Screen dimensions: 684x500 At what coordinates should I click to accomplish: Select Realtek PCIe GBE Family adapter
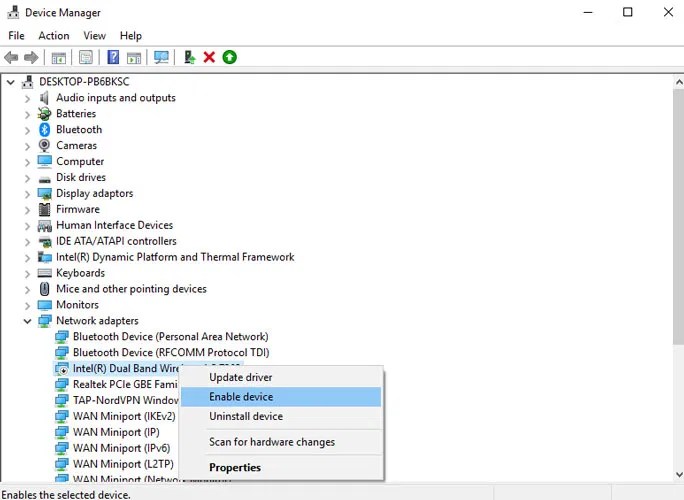[125, 384]
